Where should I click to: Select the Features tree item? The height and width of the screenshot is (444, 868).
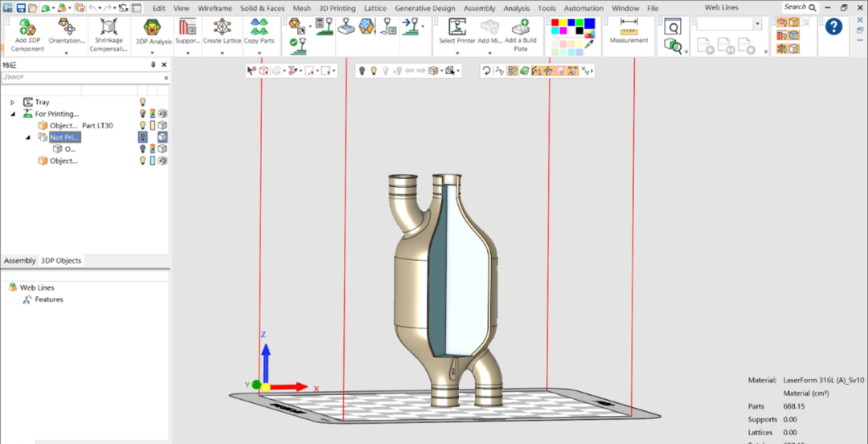[49, 299]
